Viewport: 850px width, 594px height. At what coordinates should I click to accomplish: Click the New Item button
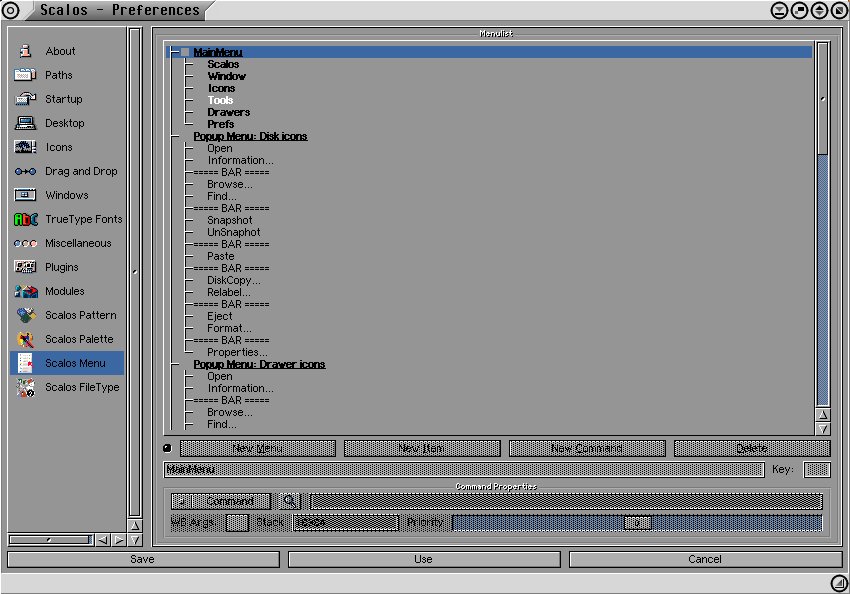pyautogui.click(x=422, y=448)
